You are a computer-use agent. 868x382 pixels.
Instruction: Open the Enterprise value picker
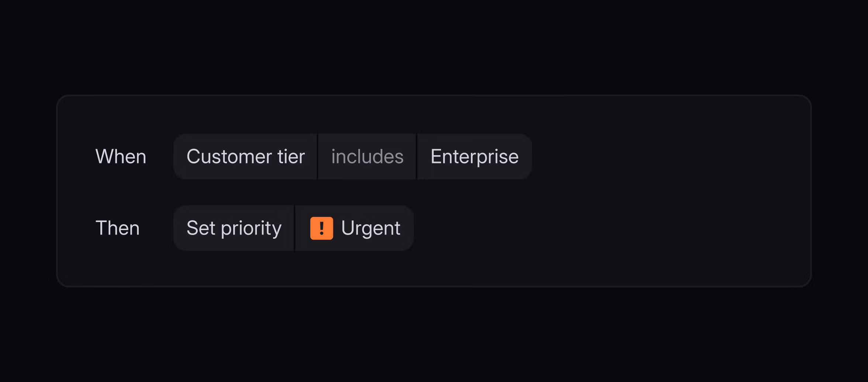[475, 156]
